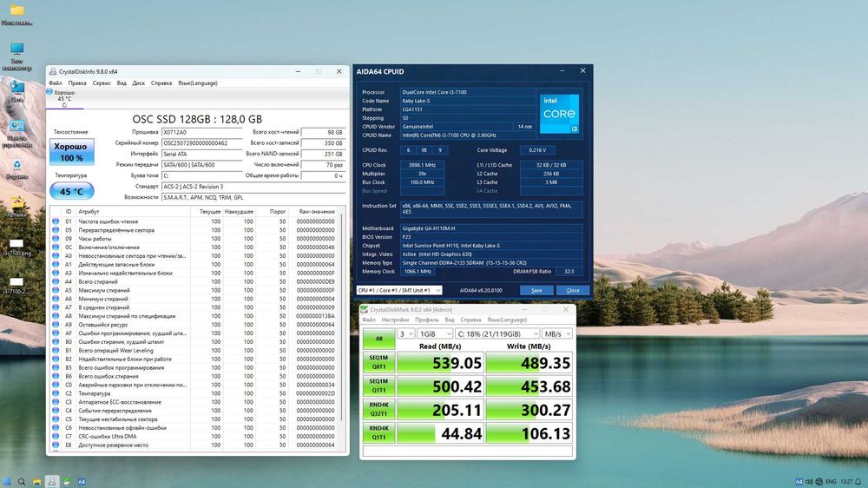Click the CrystalDiskInfo title bar app icon
Image resolution: width=868 pixels, height=488 pixels.
pyautogui.click(x=53, y=71)
